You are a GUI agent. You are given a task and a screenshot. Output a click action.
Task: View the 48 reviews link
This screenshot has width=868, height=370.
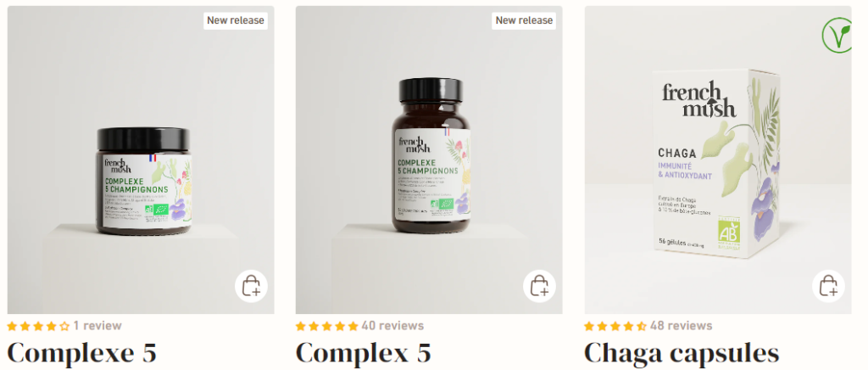[682, 326]
